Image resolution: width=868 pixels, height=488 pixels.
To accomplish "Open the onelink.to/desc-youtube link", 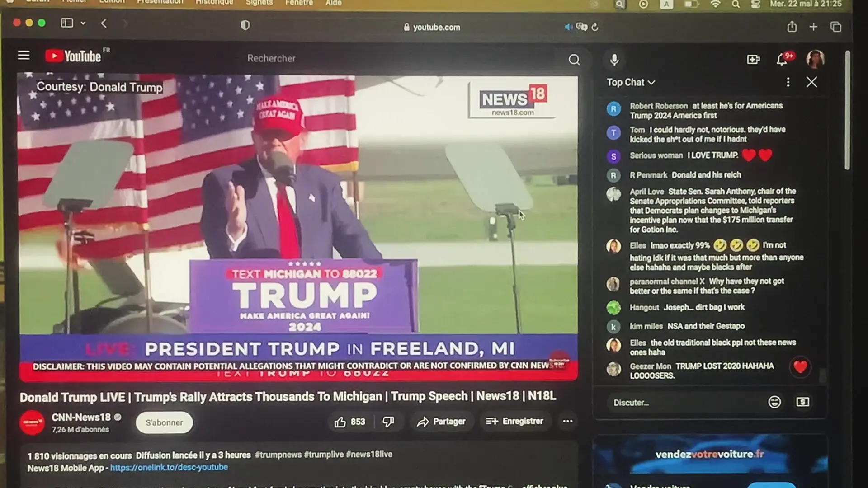I will [x=169, y=467].
